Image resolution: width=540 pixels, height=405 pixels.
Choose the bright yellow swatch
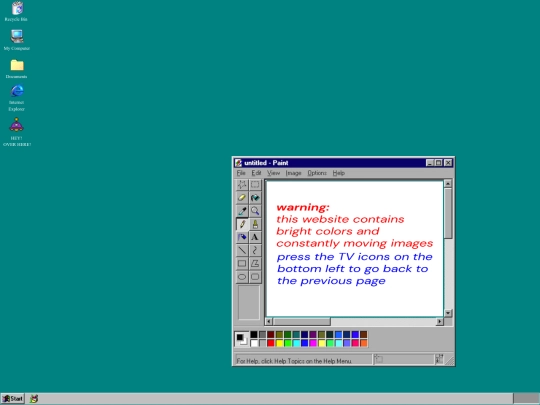pyautogui.click(x=279, y=343)
